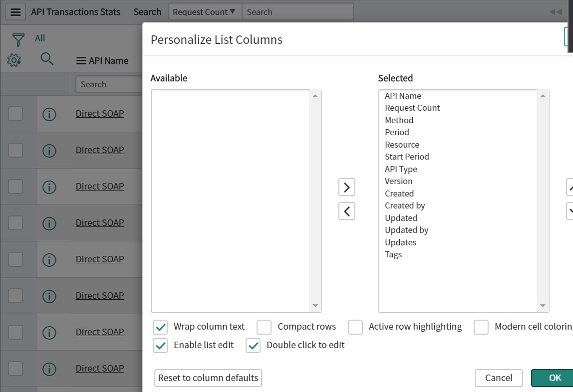Viewport: 573px width, 392px height.
Task: Click the All filter breadcrumb link
Action: [40, 38]
